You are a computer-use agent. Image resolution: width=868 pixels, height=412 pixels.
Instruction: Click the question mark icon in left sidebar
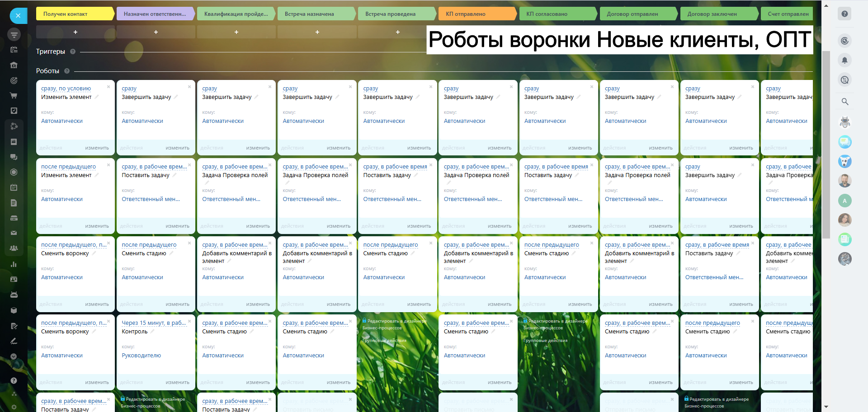(14, 381)
